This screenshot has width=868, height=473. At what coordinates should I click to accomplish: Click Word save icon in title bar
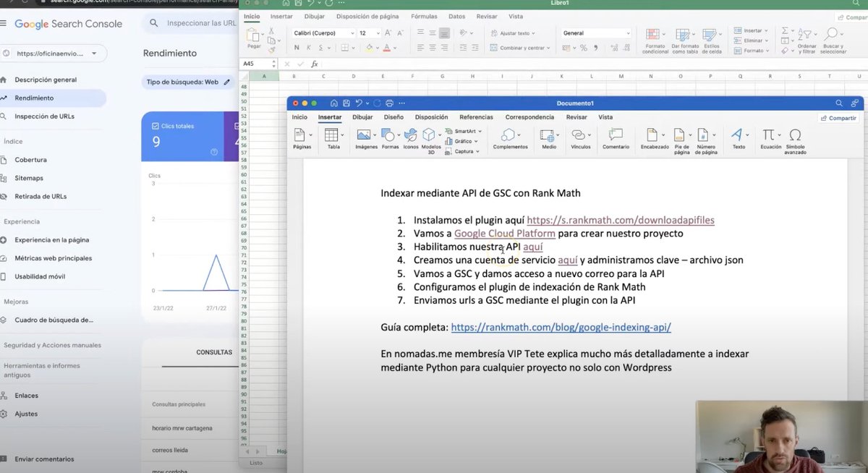(x=346, y=103)
